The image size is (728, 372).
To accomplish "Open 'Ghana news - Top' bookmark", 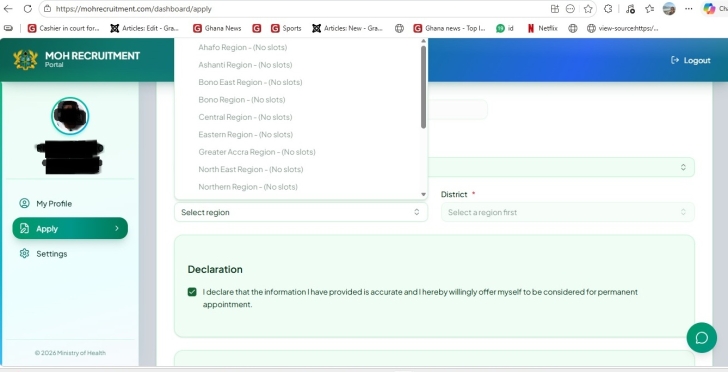I will point(449,28).
